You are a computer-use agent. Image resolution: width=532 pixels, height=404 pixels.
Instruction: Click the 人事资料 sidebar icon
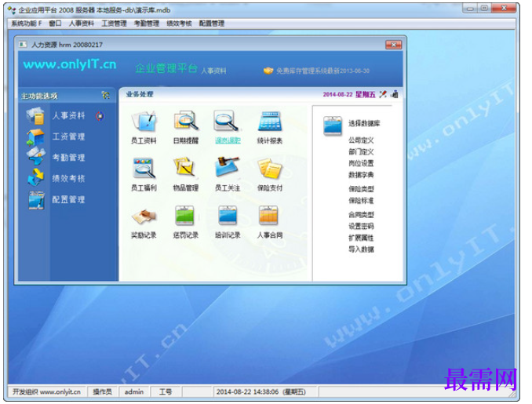click(35, 115)
